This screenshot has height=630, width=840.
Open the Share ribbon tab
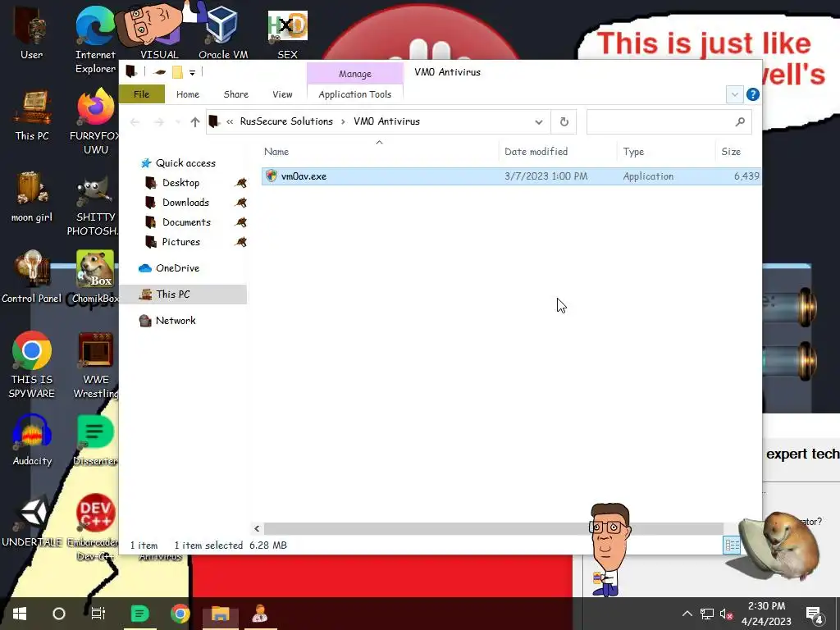point(235,94)
